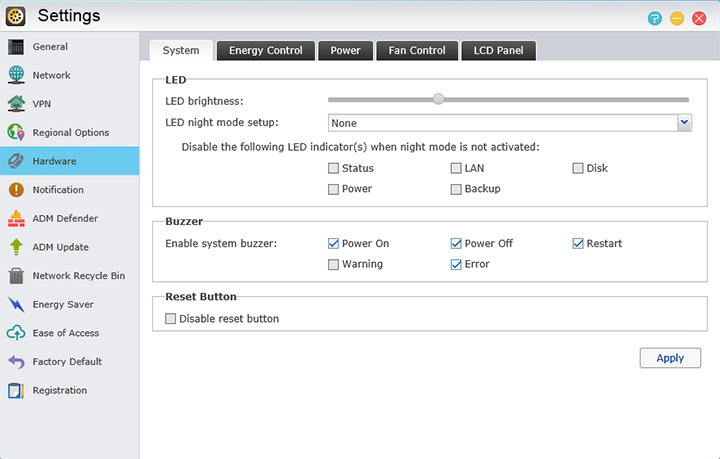Click the Energy Saver lightning icon

[16, 305]
